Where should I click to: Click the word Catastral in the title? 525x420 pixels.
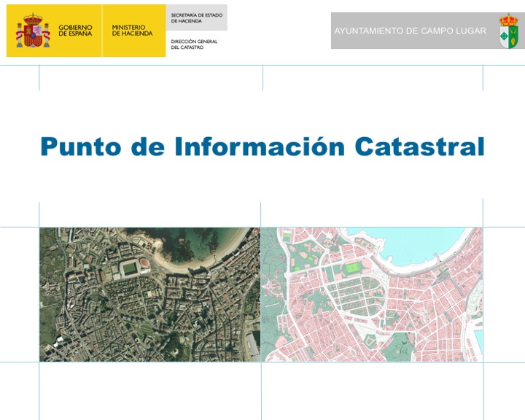[x=419, y=147]
